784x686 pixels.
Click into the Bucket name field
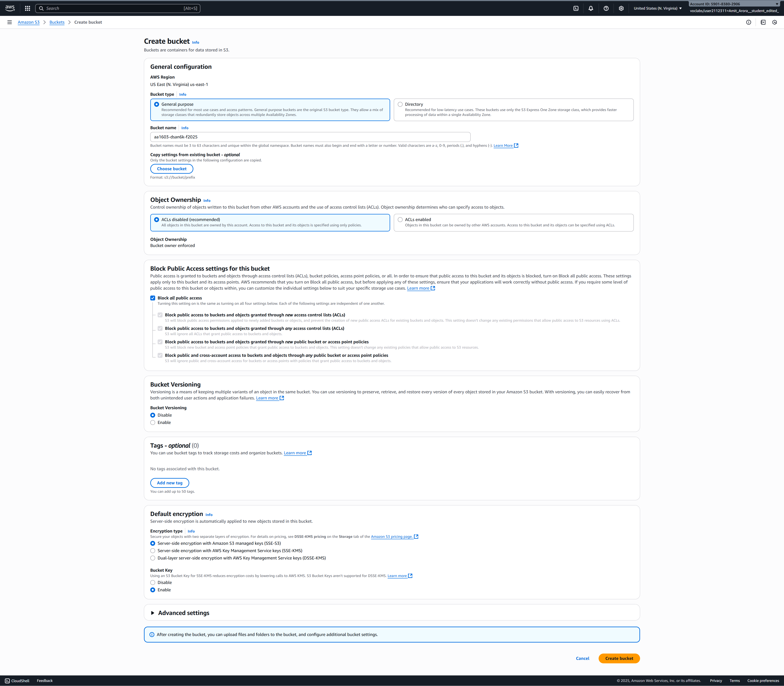tap(310, 137)
